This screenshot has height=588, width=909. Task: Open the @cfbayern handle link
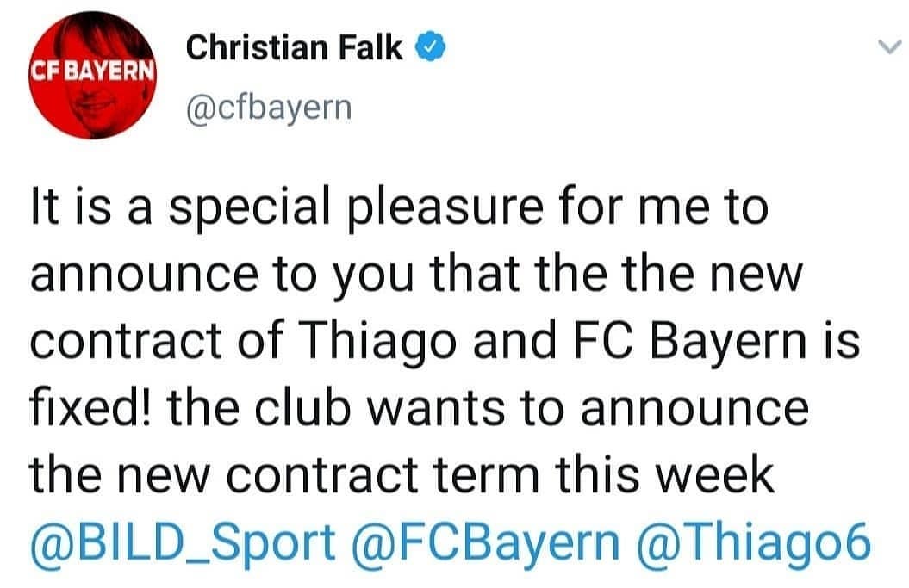click(269, 108)
